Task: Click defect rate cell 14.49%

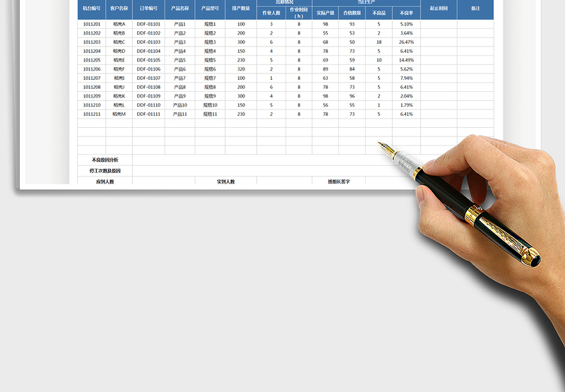Action: pos(407,60)
